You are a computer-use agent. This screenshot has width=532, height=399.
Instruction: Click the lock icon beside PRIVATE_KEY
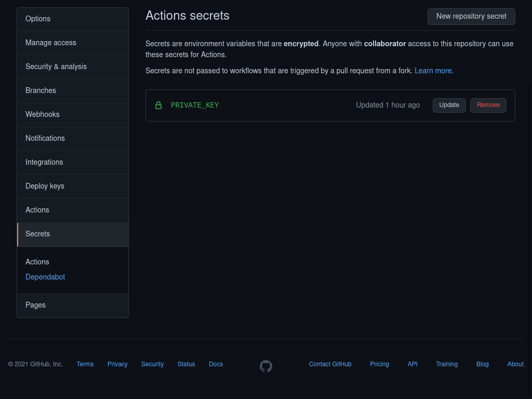pos(158,105)
